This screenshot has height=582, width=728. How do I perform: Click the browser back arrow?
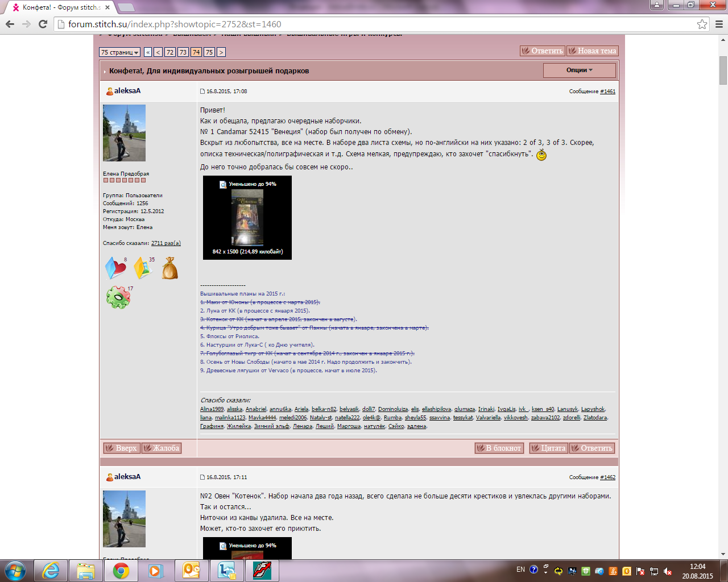(10, 24)
